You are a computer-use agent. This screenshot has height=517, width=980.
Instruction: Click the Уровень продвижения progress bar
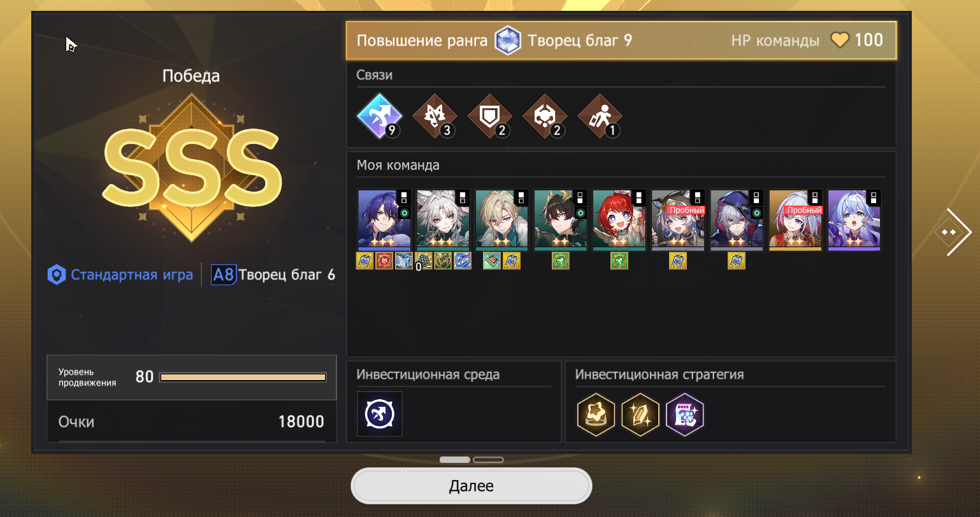coord(243,378)
